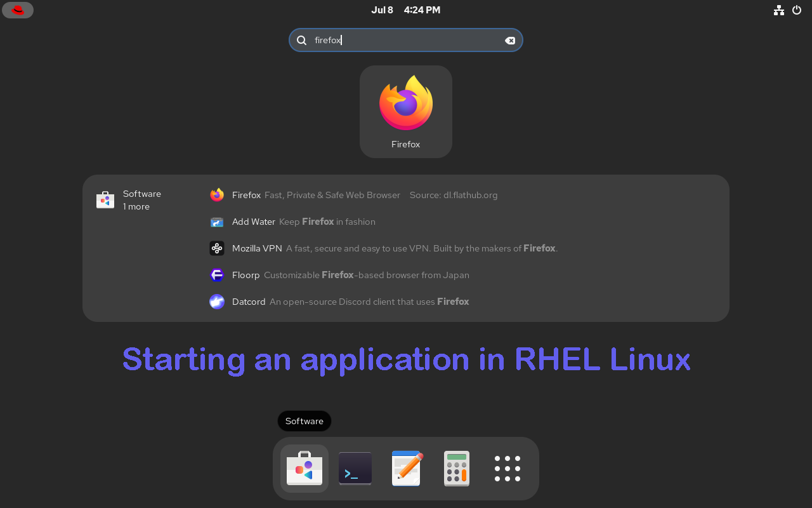
Task: Click into the firefox search text field
Action: [406, 40]
